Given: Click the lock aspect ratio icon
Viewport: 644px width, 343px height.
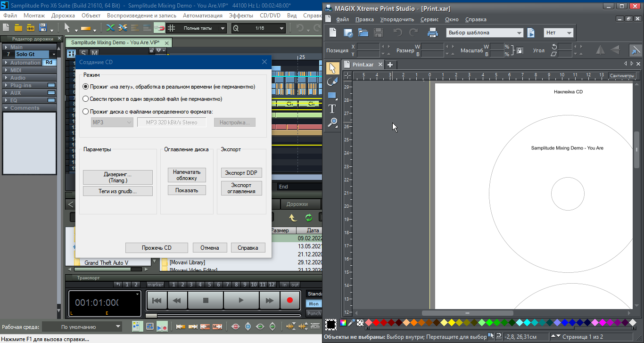Looking at the screenshot, I should [519, 50].
